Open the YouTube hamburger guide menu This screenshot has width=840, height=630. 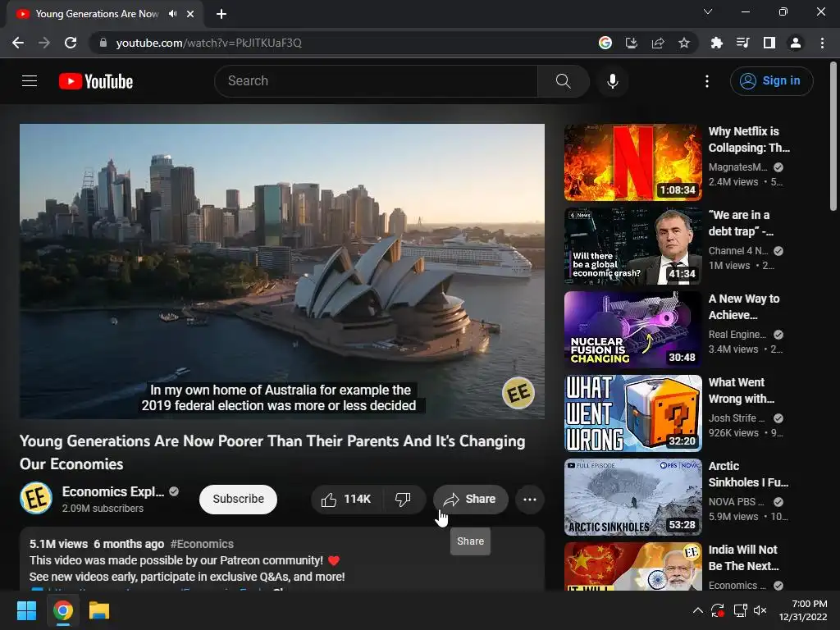click(30, 81)
